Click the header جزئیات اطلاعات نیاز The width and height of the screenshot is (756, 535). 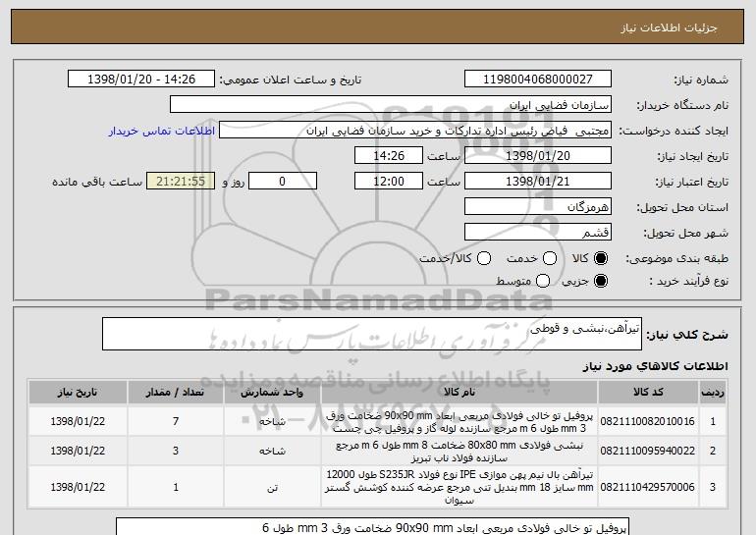(669, 27)
